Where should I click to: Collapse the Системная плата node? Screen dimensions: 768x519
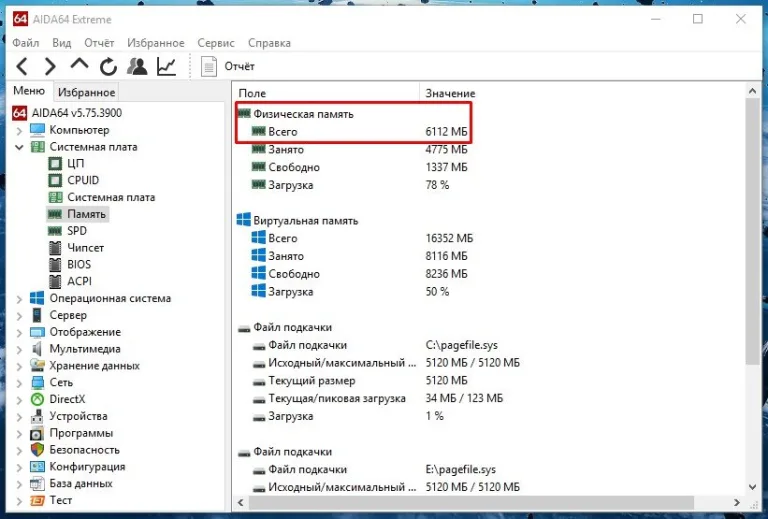[19, 147]
